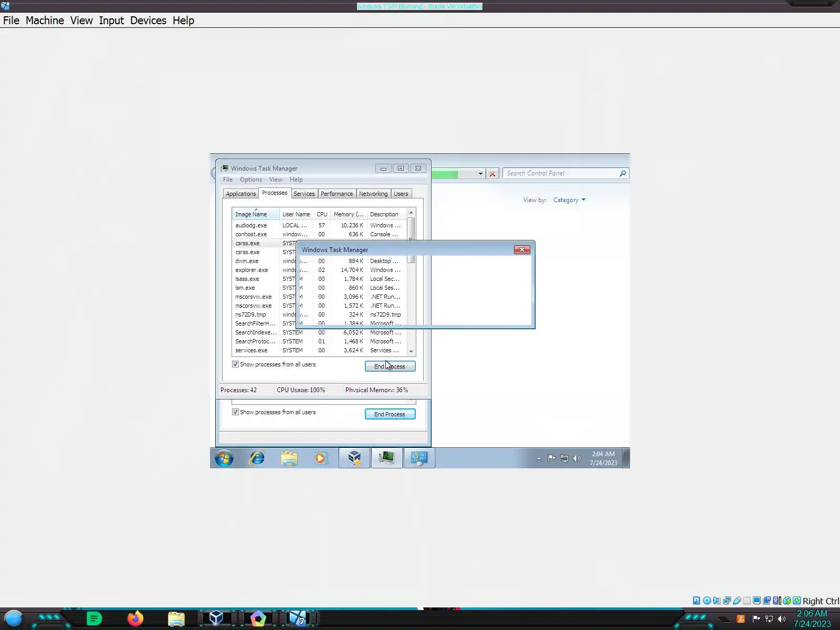Viewport: 840px width, 630px height.
Task: Open the VirtualBox Machine menu
Action: 45,20
